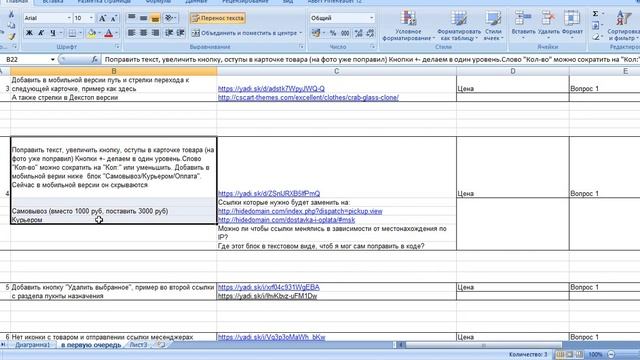
Task: Apply the thousands separator (000) style
Action: 345,33
